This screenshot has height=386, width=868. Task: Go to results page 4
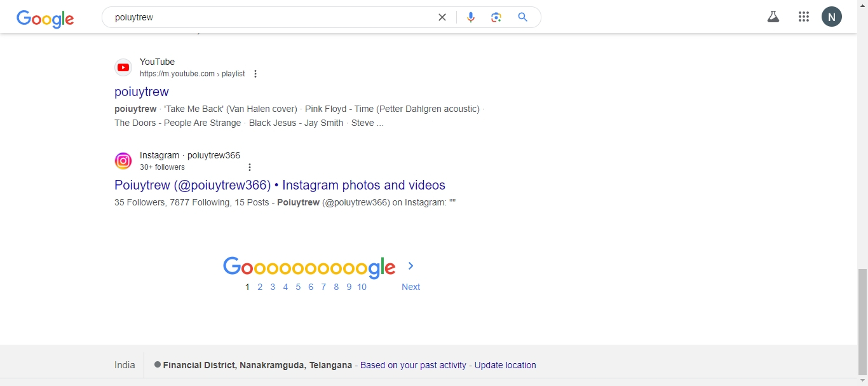point(285,287)
